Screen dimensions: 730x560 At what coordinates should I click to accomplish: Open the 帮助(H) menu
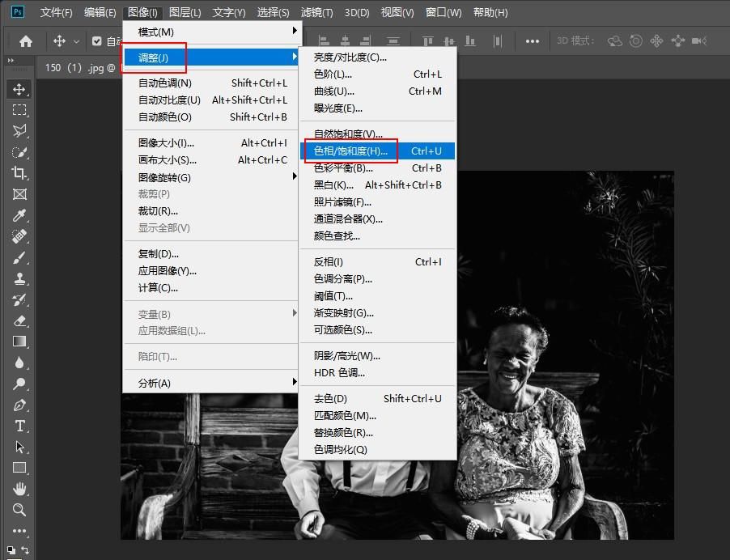point(490,13)
